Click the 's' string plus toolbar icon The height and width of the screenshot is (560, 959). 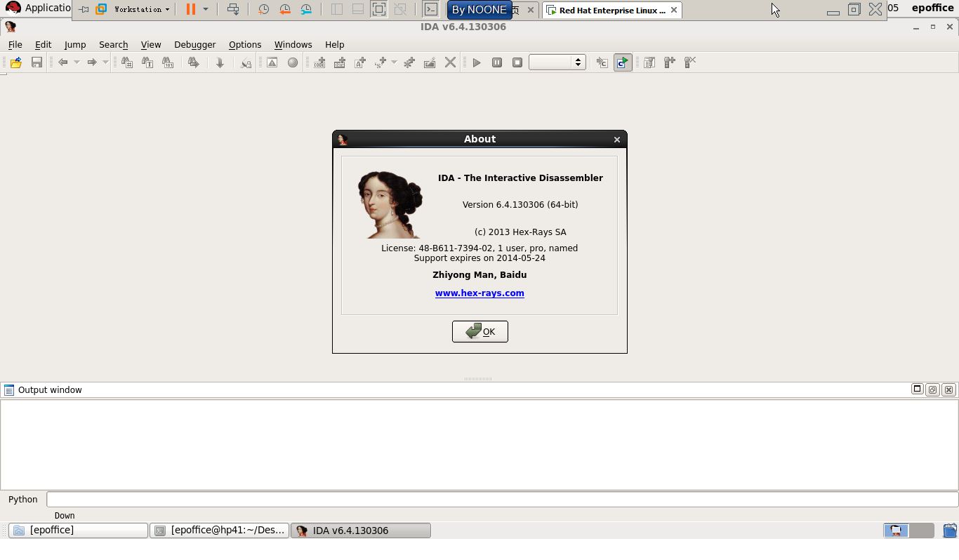pos(381,62)
